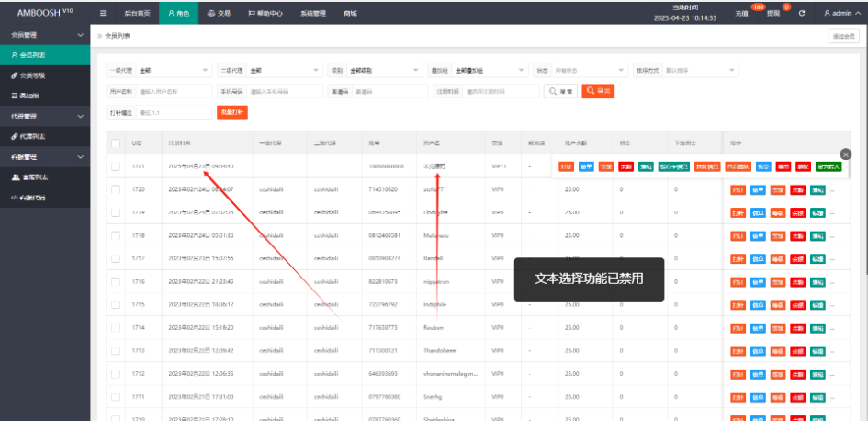Screen dimensions: 868x421
Task: Check the checkbox for UID 1716
Action: [115, 282]
